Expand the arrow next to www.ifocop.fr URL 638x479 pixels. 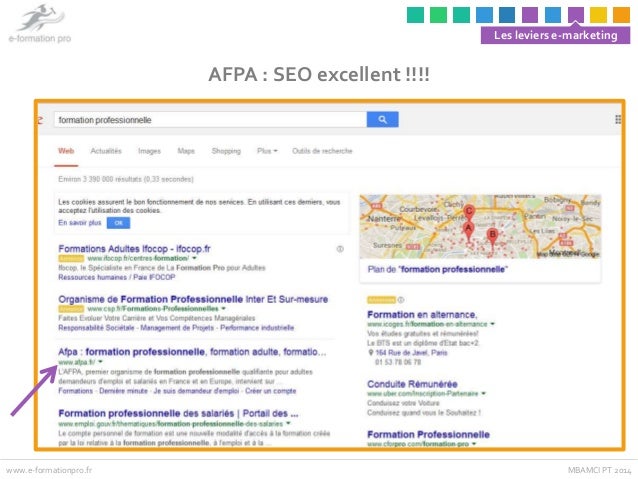(x=194, y=258)
